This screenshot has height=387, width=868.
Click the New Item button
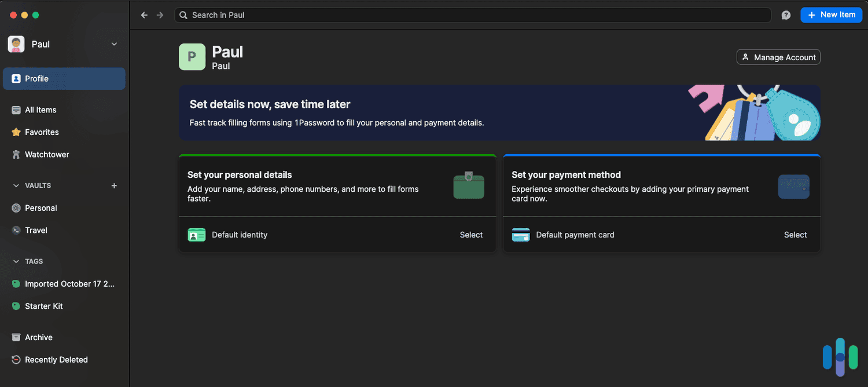coord(832,14)
